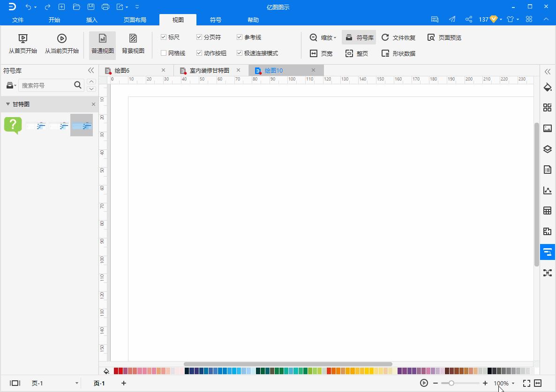
Task: Toggle fullscreen icon in status bar
Action: [x=526, y=383]
